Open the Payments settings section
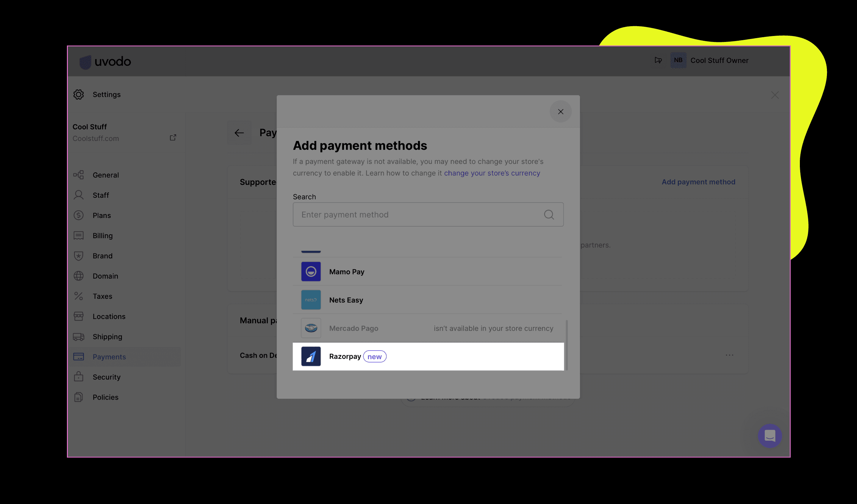This screenshot has width=857, height=504. click(x=109, y=357)
